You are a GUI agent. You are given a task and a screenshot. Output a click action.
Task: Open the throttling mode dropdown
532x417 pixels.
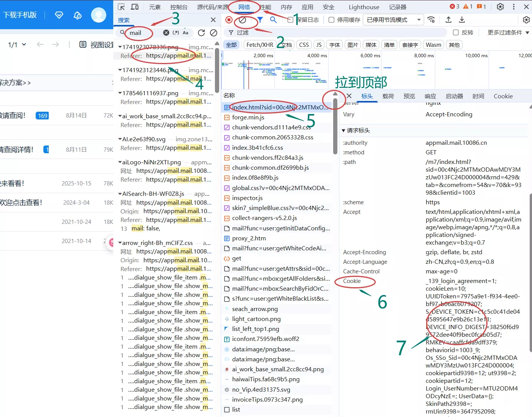click(393, 20)
